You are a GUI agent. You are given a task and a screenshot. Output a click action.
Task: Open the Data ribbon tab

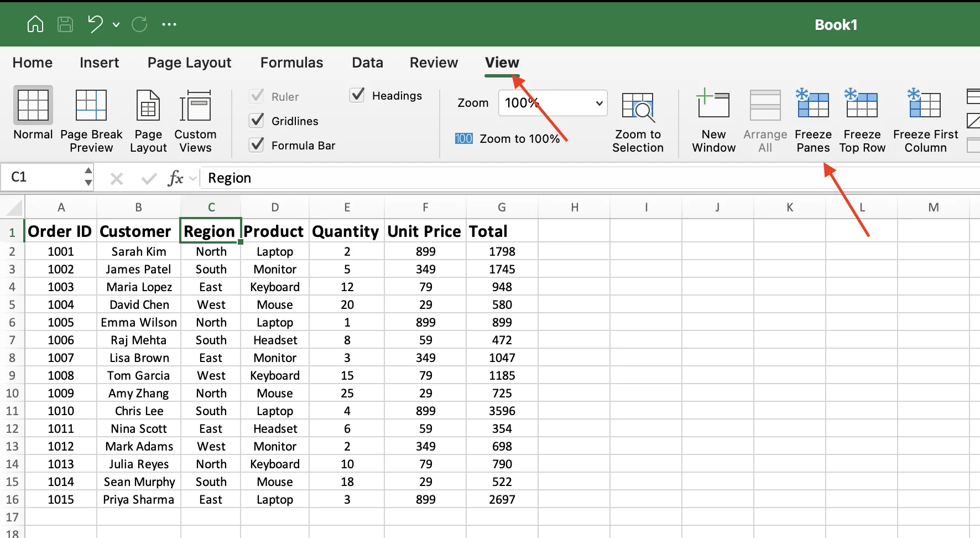[367, 63]
